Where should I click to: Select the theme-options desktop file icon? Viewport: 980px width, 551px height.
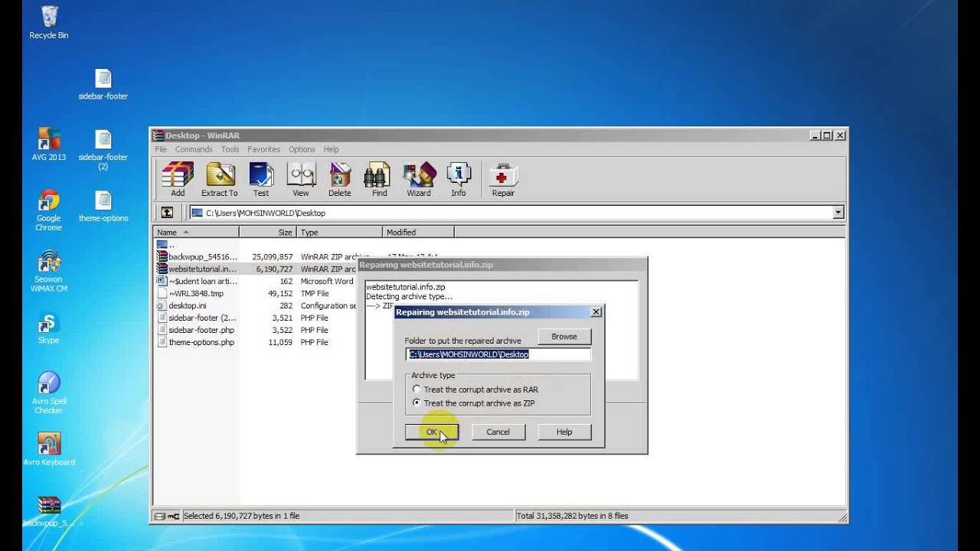(x=103, y=206)
